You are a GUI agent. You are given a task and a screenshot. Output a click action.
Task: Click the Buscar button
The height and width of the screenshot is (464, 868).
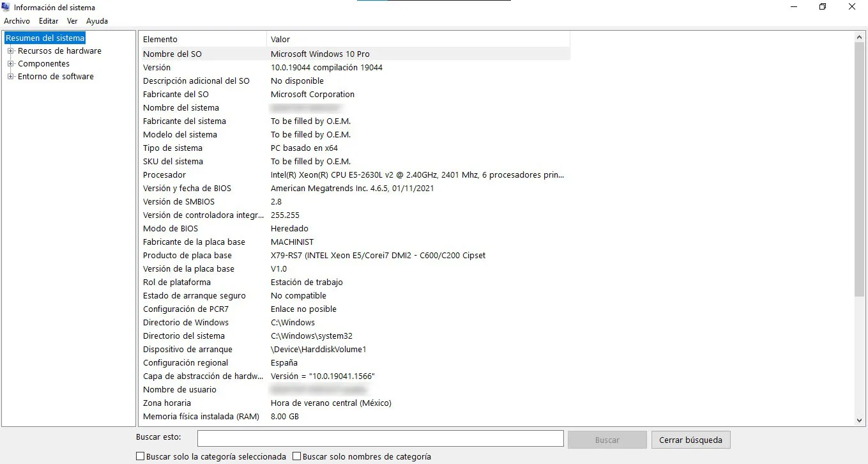tap(607, 440)
